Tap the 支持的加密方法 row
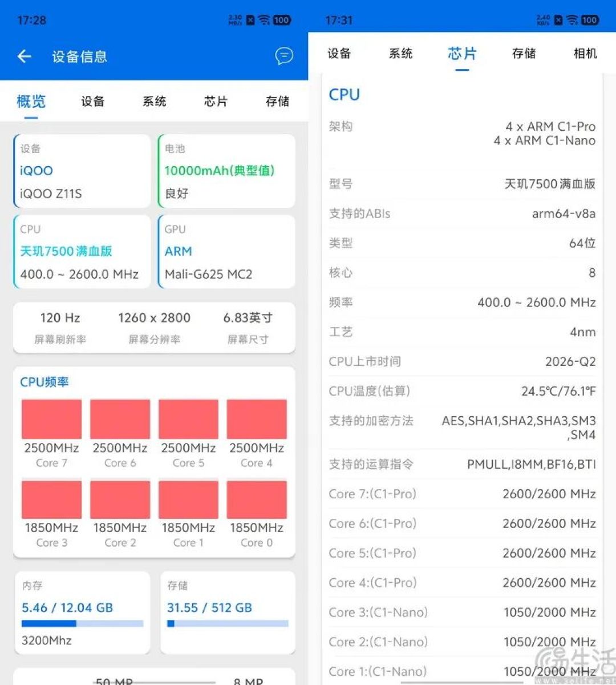This screenshot has width=616, height=685. coord(462,428)
